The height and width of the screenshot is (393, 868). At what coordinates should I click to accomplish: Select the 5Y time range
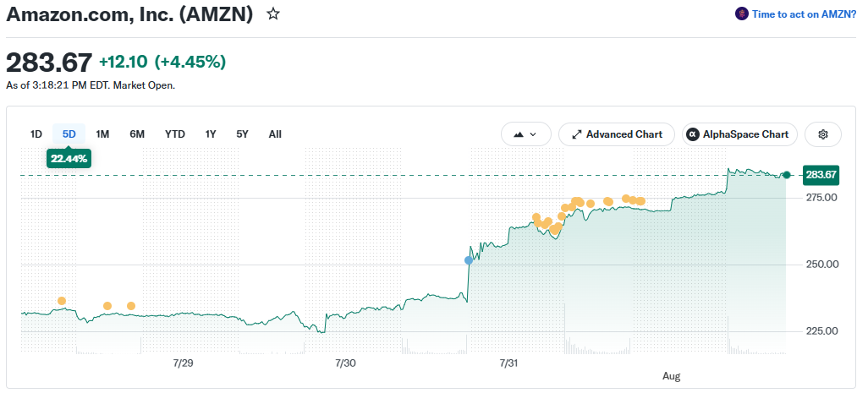click(x=243, y=134)
